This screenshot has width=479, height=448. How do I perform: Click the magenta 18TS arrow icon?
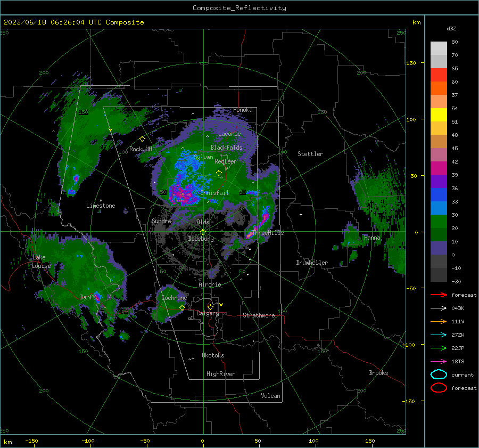tap(439, 362)
